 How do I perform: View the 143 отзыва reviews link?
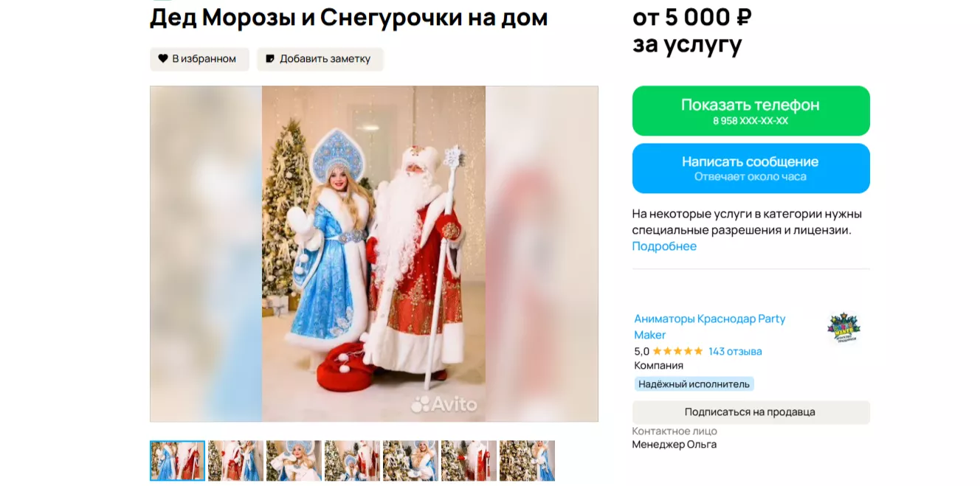[x=735, y=352]
